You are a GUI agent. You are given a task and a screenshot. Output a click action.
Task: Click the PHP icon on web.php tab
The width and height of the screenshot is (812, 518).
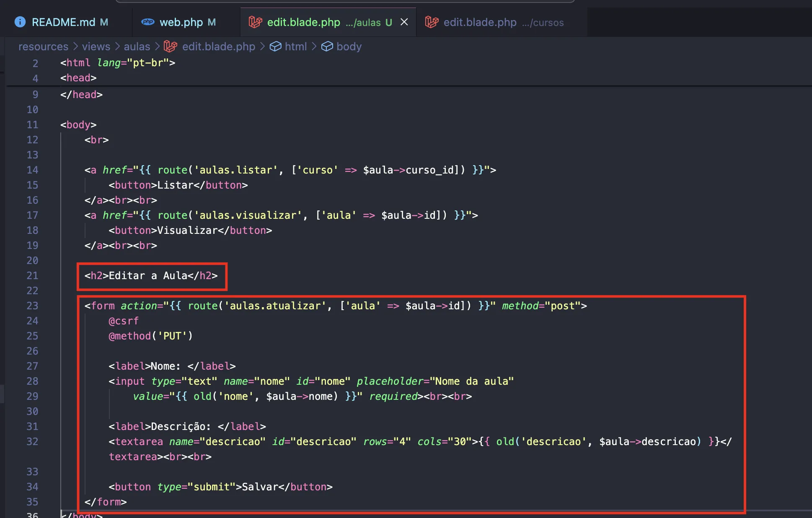(x=147, y=22)
